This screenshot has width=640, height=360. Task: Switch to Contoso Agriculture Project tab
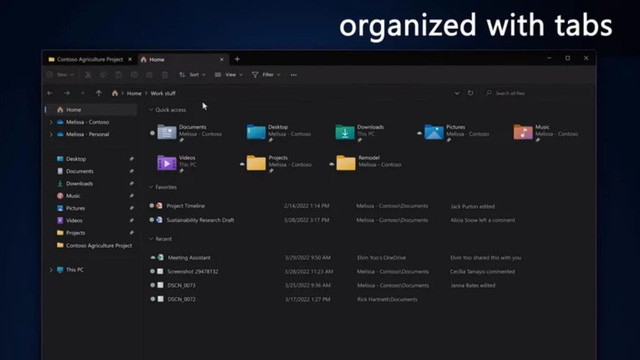coord(90,60)
